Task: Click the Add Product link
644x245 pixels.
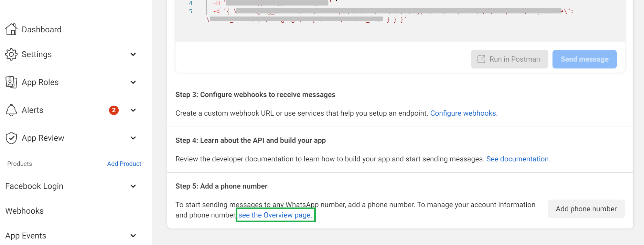Action: point(124,164)
